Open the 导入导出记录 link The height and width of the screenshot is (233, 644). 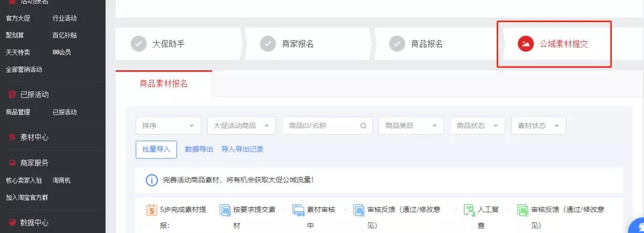tap(242, 150)
